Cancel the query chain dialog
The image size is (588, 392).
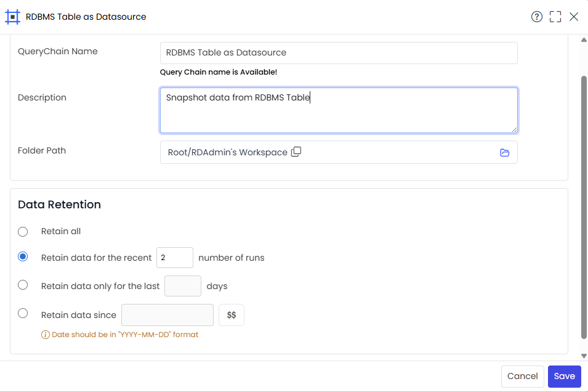point(522,376)
